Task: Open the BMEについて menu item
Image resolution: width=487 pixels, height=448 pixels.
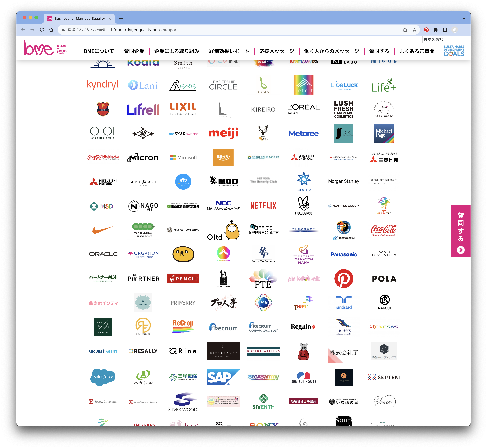Action: click(x=99, y=51)
